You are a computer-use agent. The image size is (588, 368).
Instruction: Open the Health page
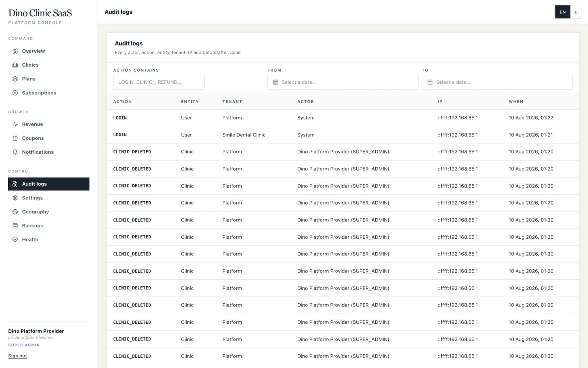pos(49,239)
